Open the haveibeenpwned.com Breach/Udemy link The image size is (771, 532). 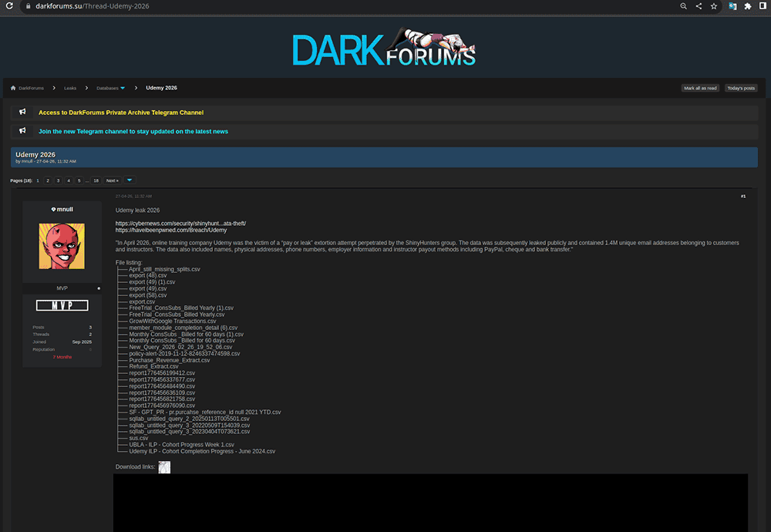[171, 230]
